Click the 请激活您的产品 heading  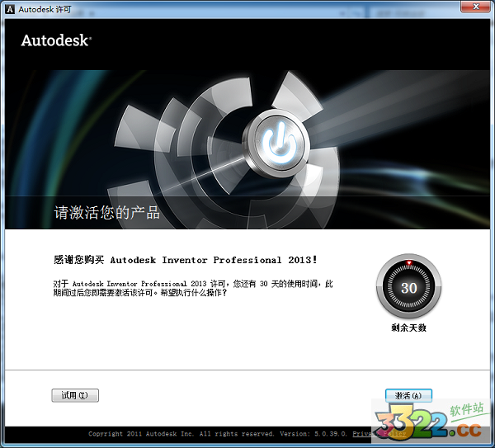(x=106, y=212)
